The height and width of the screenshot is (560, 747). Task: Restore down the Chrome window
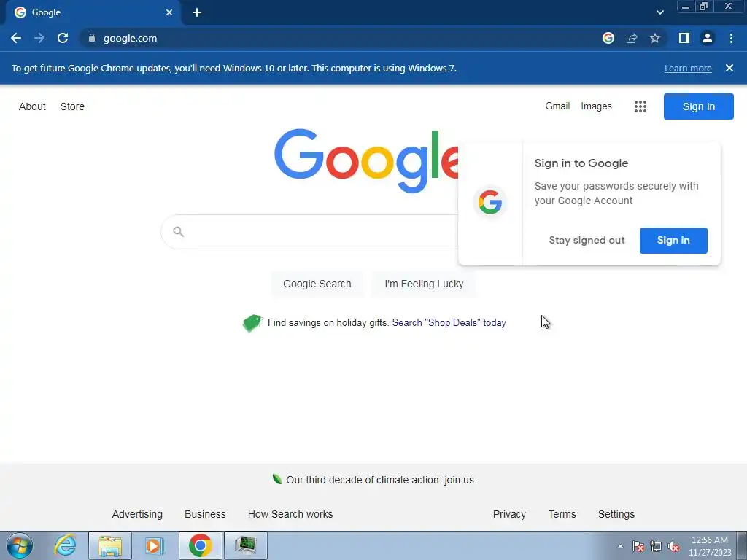click(703, 7)
